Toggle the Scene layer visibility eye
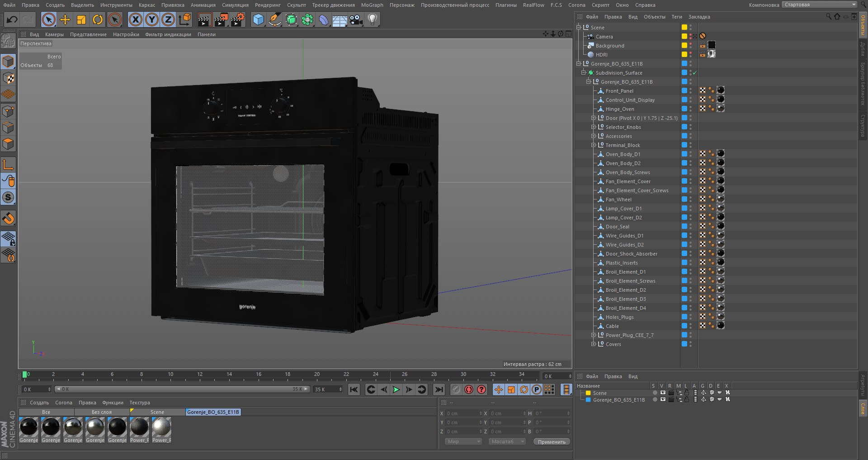Screen dimensions: 868x460 coord(663,393)
